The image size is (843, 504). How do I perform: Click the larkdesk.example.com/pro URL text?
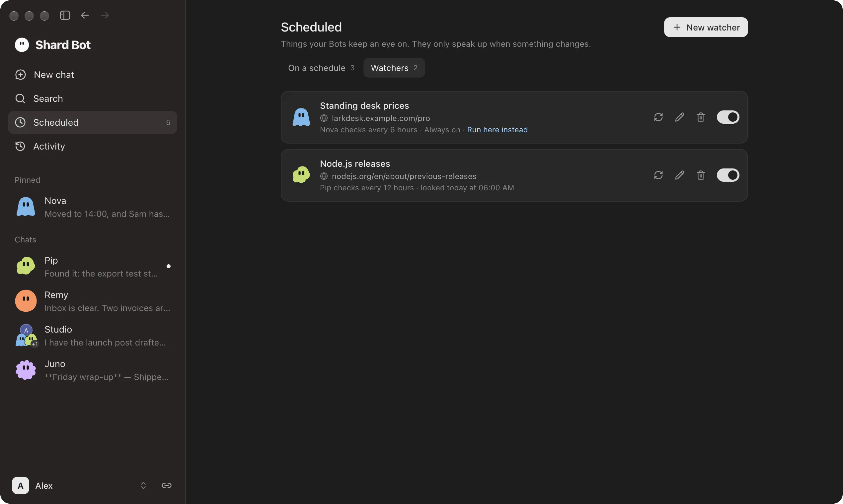pyautogui.click(x=381, y=118)
